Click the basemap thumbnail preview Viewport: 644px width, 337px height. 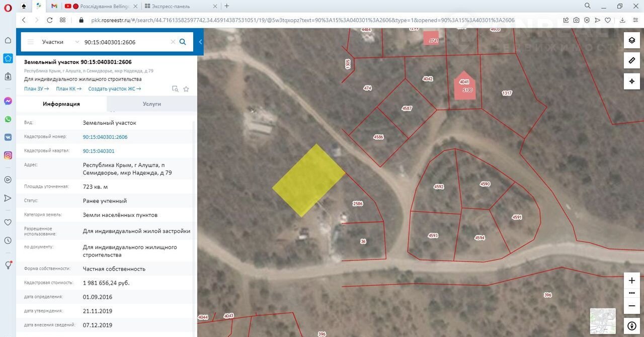[603, 321]
